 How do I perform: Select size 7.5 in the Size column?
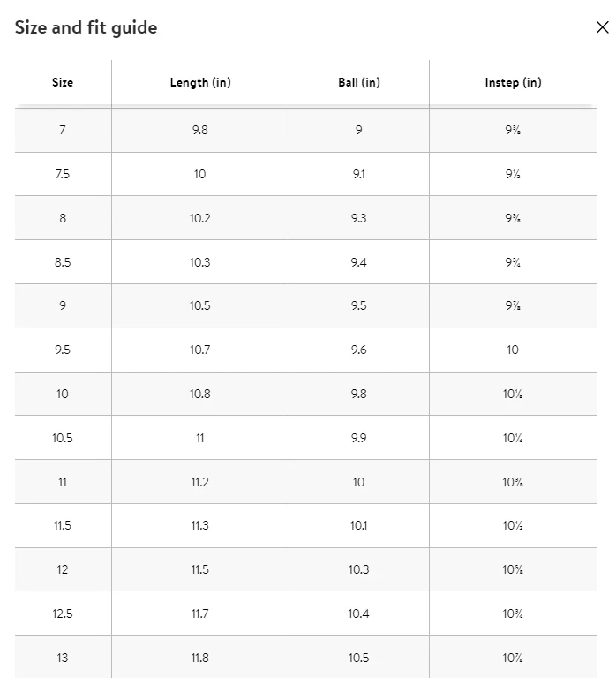tap(63, 174)
